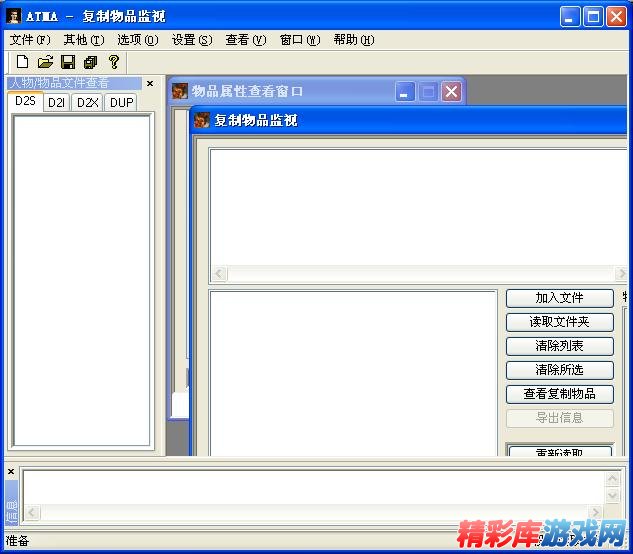Click the Open folder toolbar icon
The image size is (633, 554).
45,62
